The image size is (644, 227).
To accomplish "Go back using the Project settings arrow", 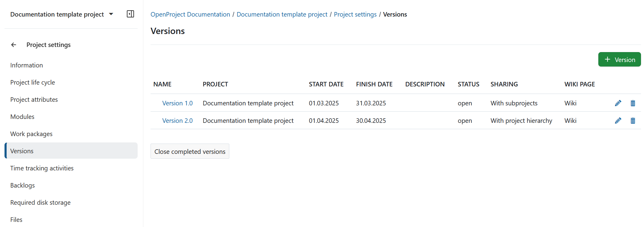I will point(14,45).
